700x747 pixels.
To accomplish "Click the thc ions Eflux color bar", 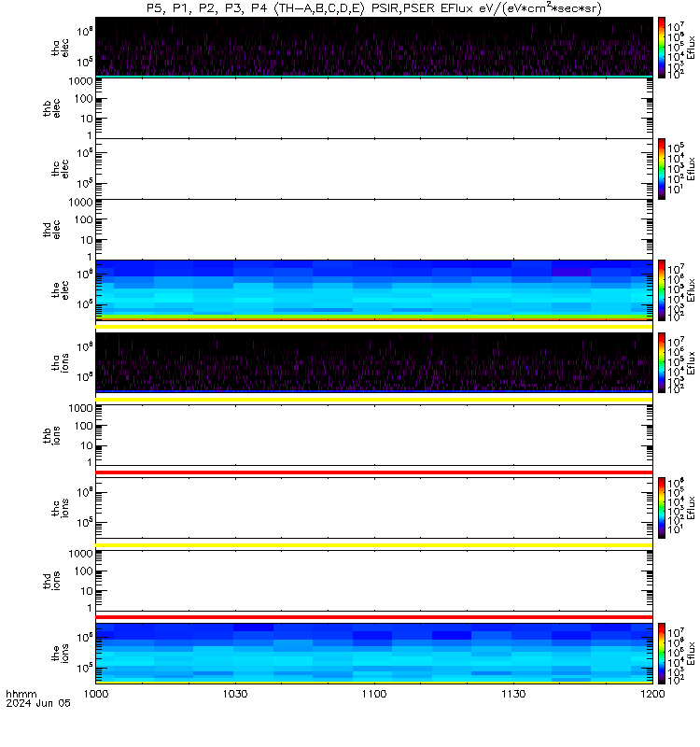I will click(662, 508).
